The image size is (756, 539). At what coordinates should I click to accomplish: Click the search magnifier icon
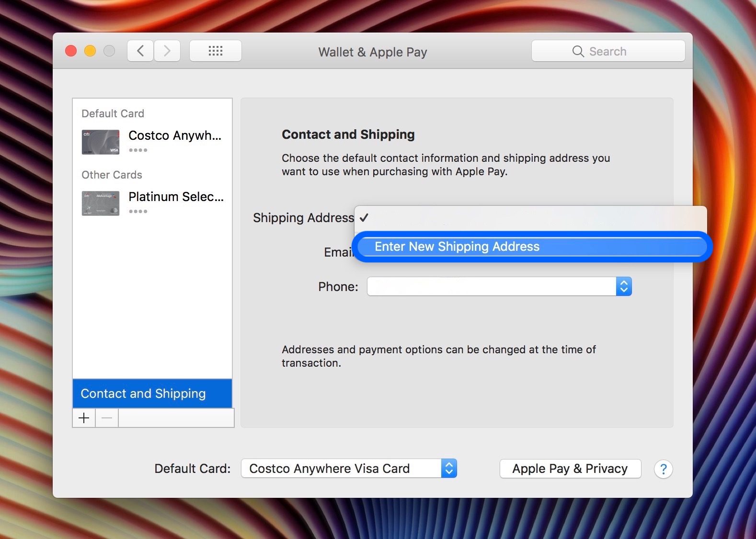pyautogui.click(x=578, y=51)
